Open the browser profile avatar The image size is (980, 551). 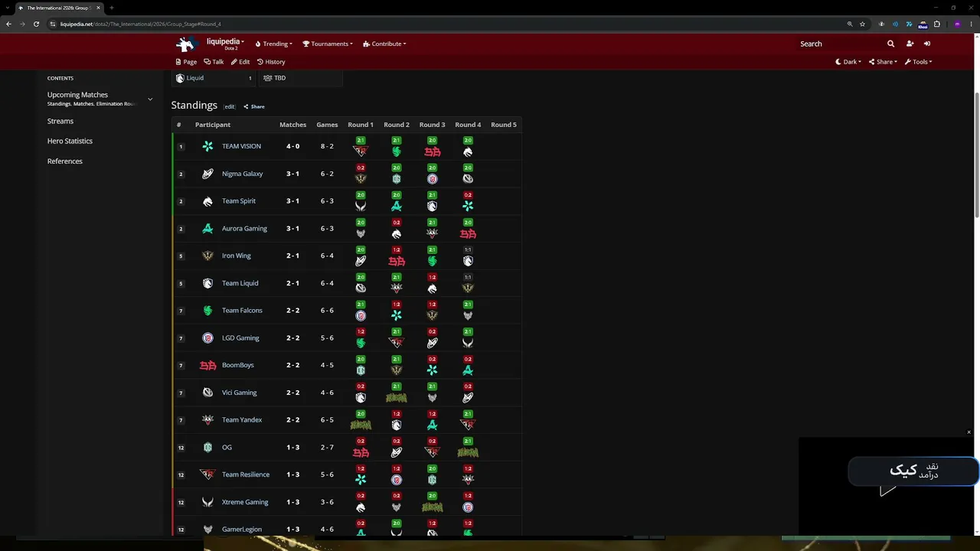click(x=957, y=24)
